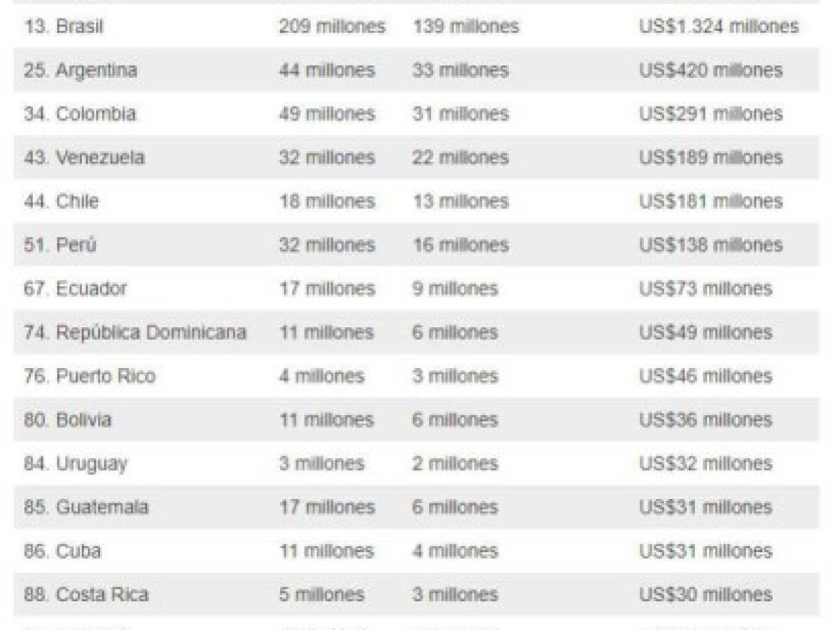This screenshot has height=630, width=840.
Task: Click the Uruguay row label
Action: (76, 464)
